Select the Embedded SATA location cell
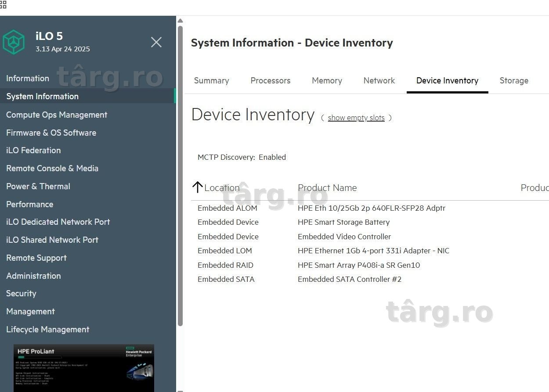549x392 pixels. (x=226, y=279)
